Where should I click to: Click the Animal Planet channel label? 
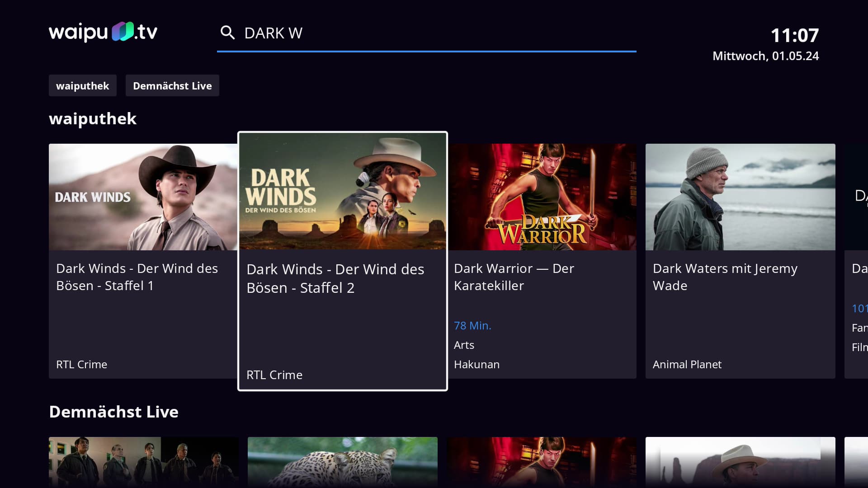click(687, 364)
